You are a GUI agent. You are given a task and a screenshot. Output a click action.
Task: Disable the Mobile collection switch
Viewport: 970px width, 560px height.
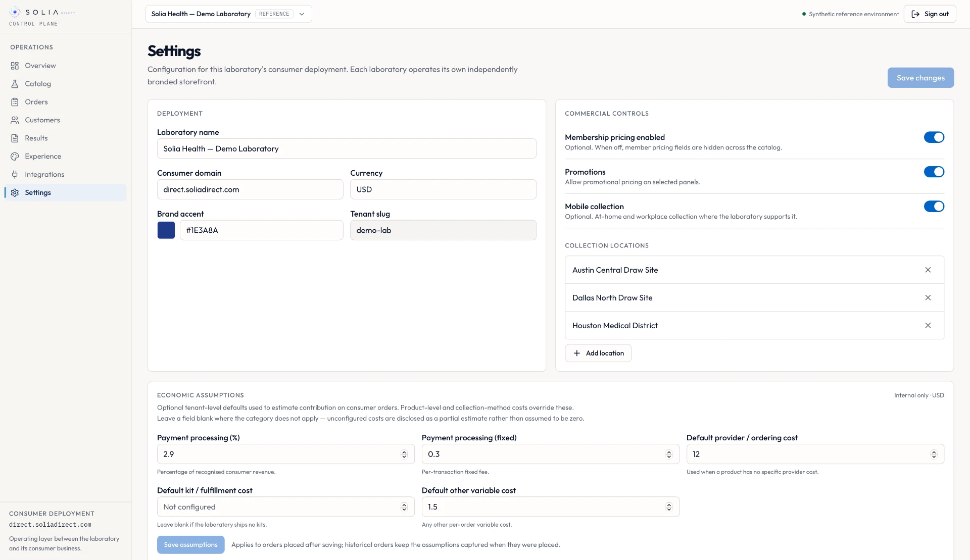tap(934, 207)
